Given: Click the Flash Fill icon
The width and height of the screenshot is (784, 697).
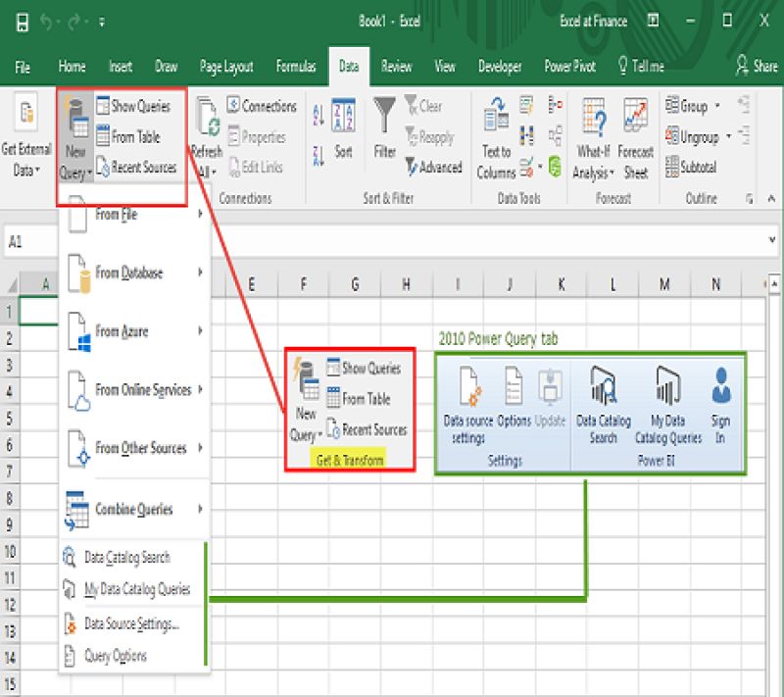Looking at the screenshot, I should 526,105.
